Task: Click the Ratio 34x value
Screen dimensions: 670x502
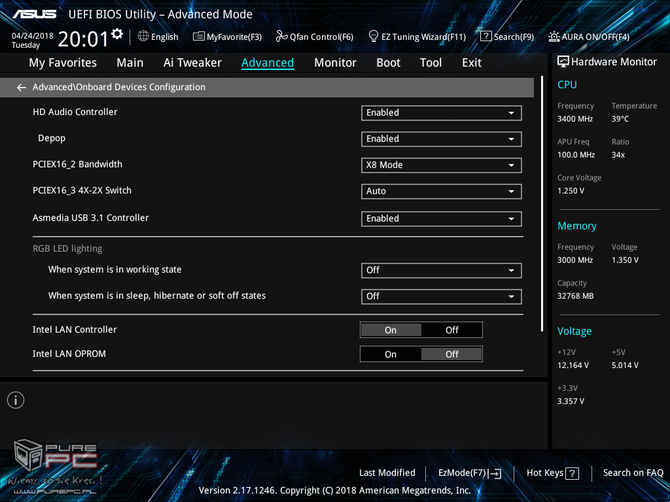Action: (618, 155)
